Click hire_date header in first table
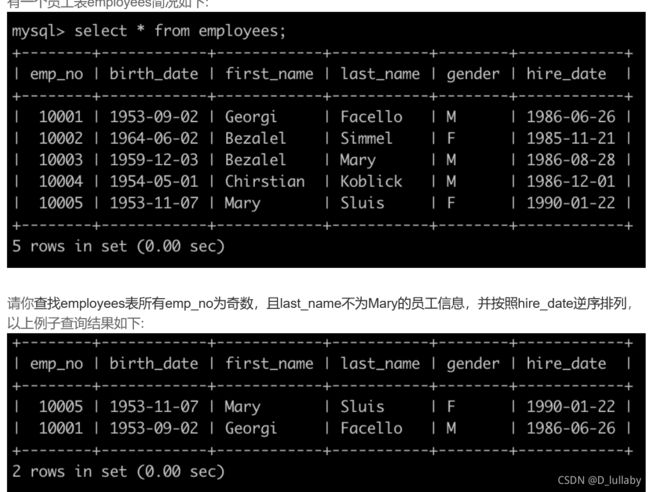The height and width of the screenshot is (492, 650). tap(566, 74)
